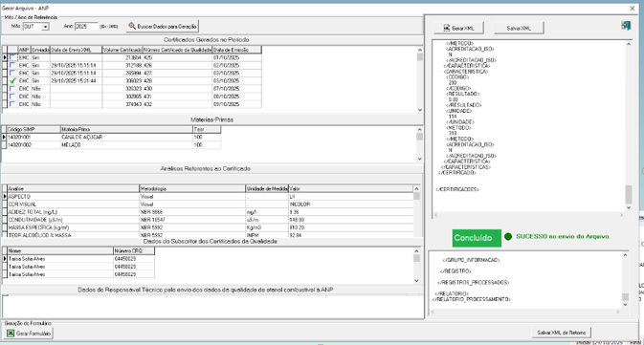
Task: Click the responsável técnico empty data box
Action: pyautogui.click(x=212, y=306)
